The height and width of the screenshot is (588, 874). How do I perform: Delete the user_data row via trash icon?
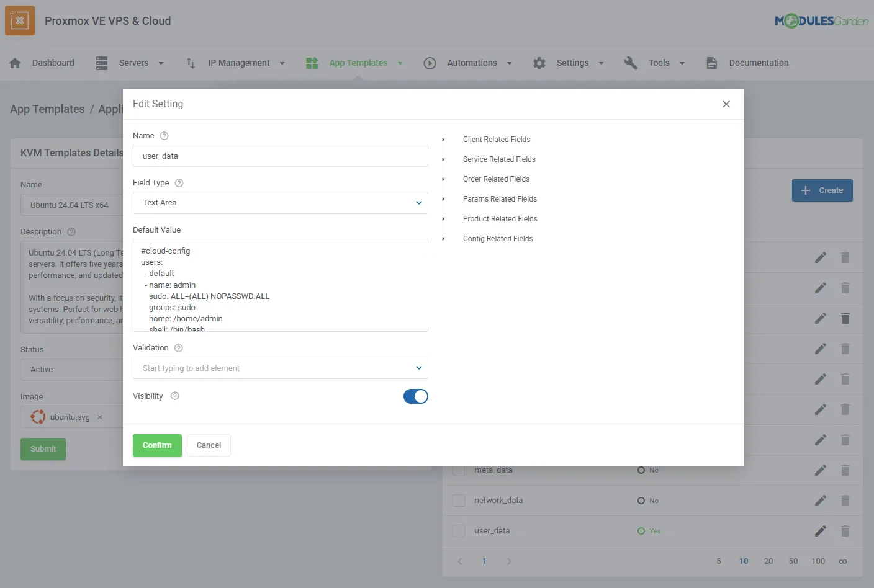pos(845,531)
